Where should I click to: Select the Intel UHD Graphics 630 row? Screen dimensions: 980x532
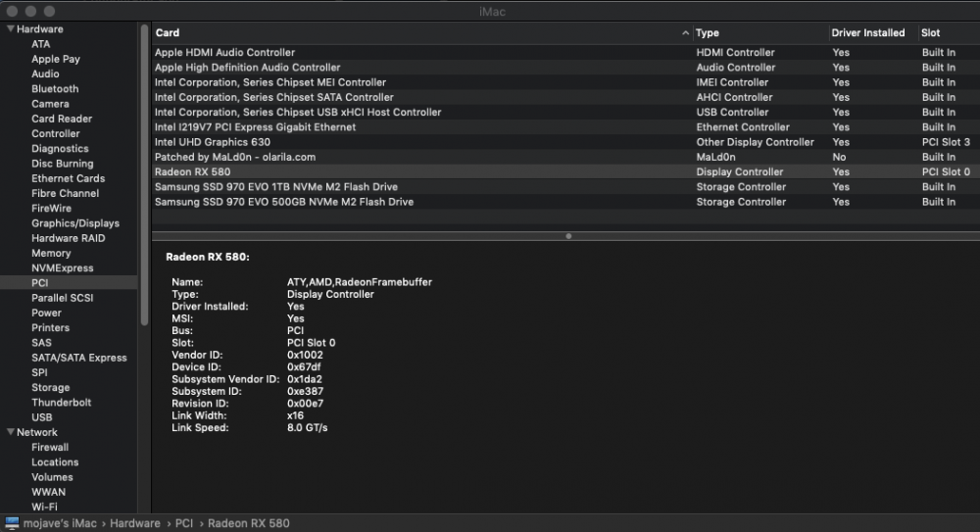pos(565,142)
